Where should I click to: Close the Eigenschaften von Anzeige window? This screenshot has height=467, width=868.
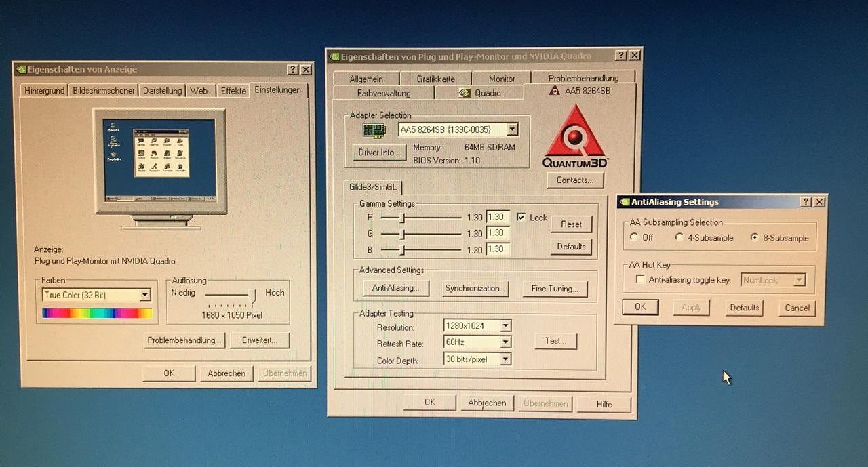(306, 69)
